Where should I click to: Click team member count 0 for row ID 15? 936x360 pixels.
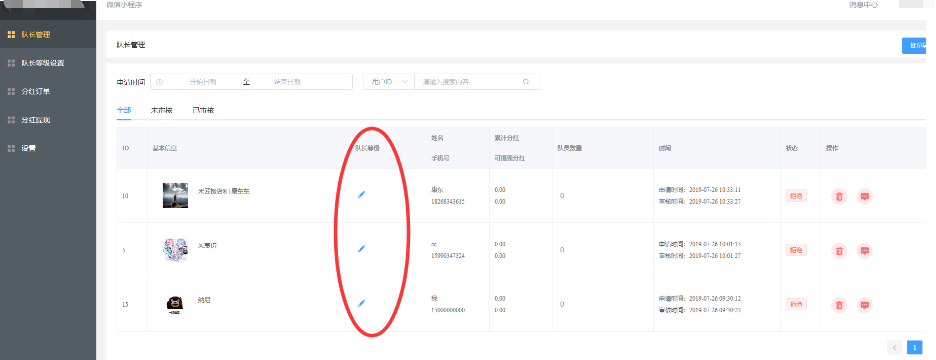pyautogui.click(x=562, y=304)
